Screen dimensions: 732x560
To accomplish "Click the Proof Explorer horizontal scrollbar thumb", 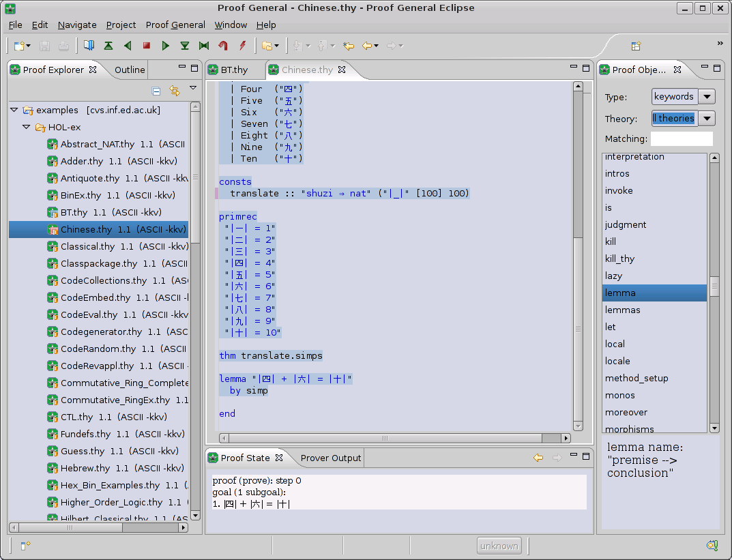I will (x=70, y=528).
